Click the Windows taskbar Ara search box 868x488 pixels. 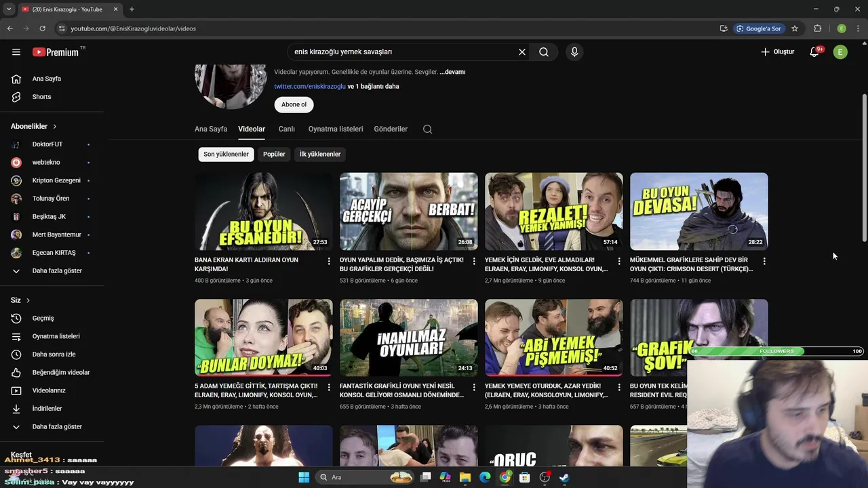pyautogui.click(x=366, y=477)
